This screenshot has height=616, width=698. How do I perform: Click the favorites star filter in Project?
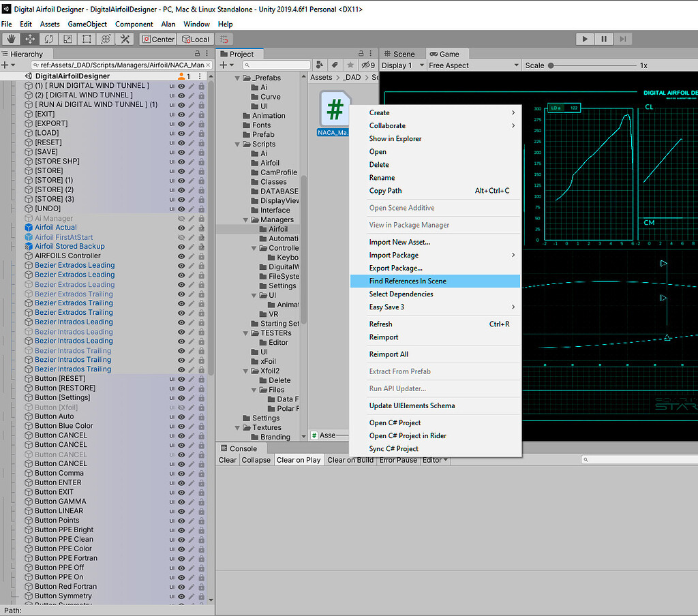(x=350, y=65)
